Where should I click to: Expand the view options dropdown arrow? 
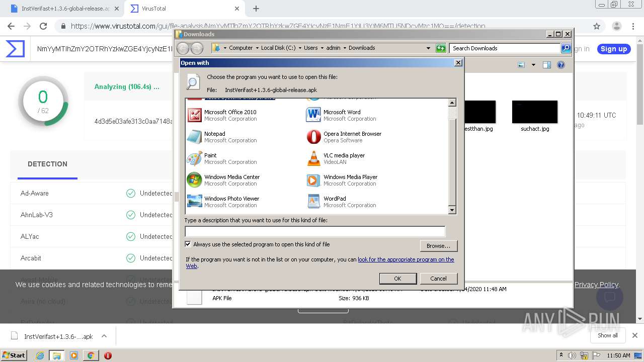[533, 65]
